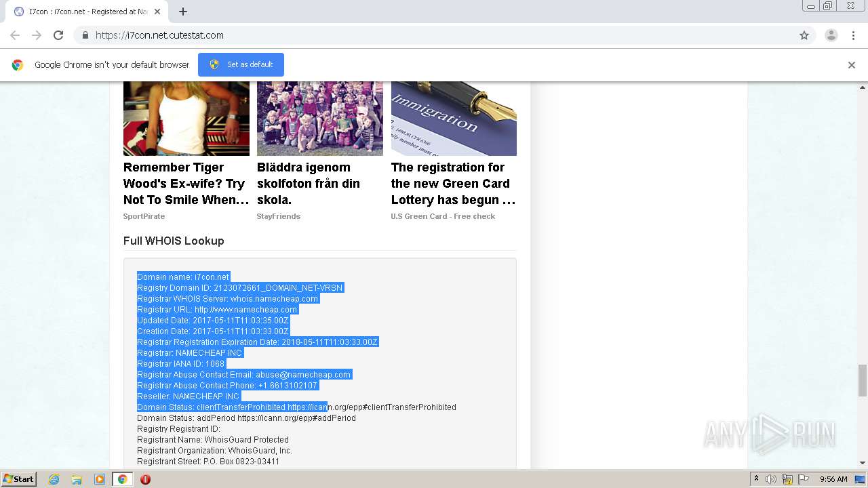Image resolution: width=868 pixels, height=488 pixels.
Task: Click StayFriends source label
Action: pyautogui.click(x=279, y=216)
